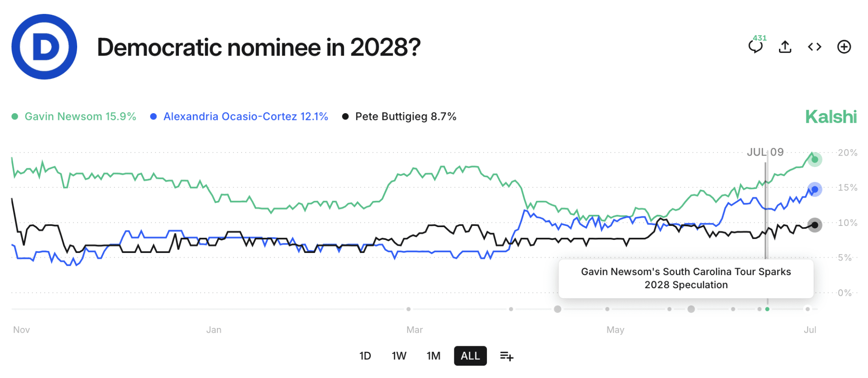The width and height of the screenshot is (868, 378).
Task: Open the comments icon showing 431
Action: click(x=756, y=46)
